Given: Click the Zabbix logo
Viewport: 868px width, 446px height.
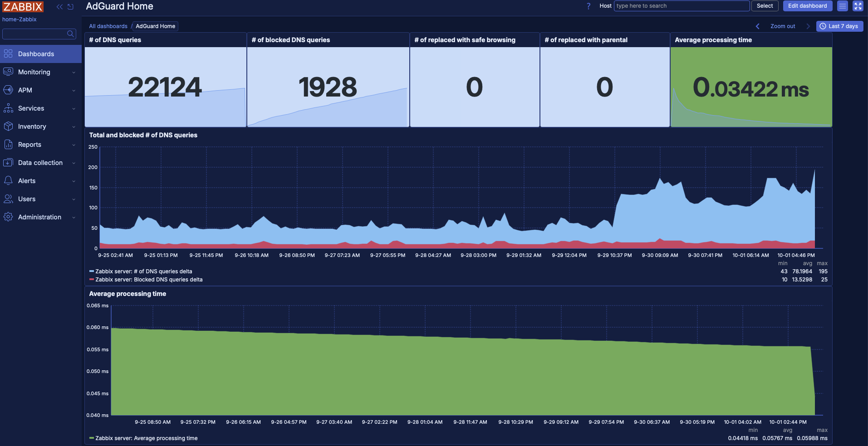Looking at the screenshot, I should tap(23, 7).
